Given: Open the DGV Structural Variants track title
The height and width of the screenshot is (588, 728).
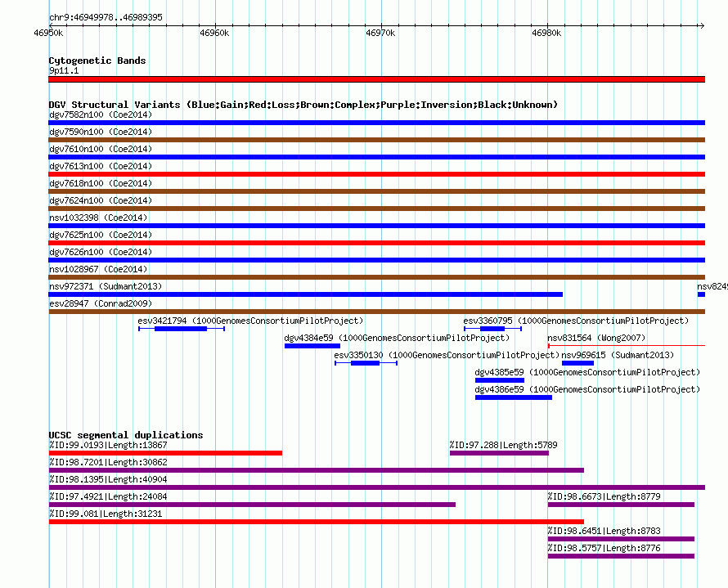Looking at the screenshot, I should pyautogui.click(x=303, y=105).
